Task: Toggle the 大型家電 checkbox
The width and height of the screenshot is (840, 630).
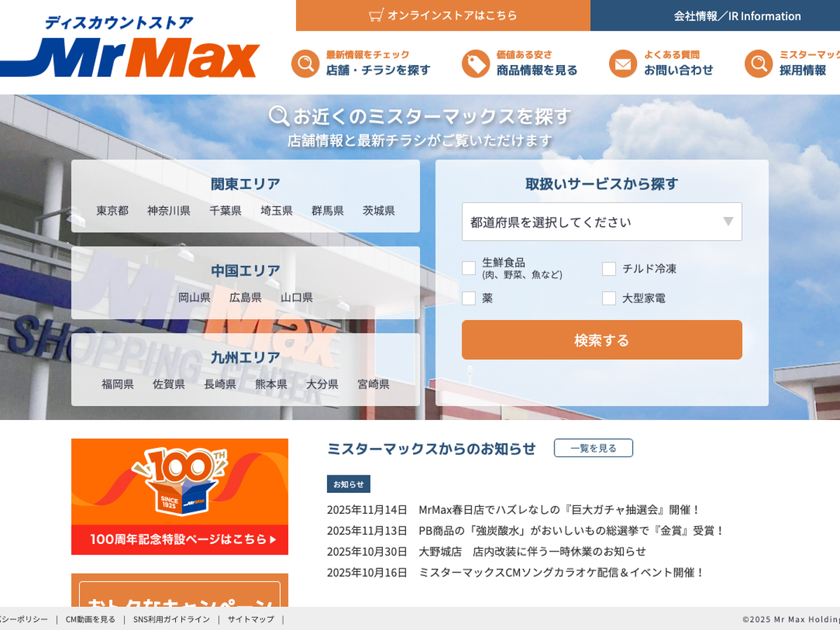Action: [x=609, y=298]
